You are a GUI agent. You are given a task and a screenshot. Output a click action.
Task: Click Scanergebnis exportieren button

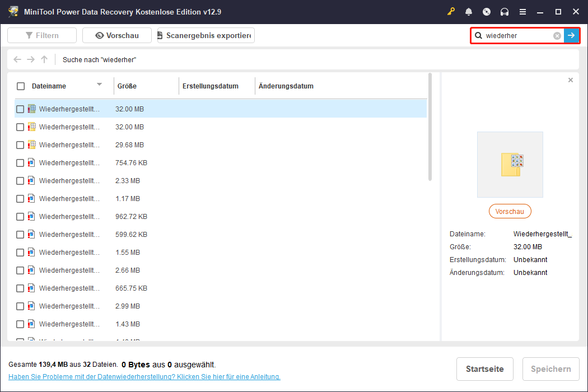(206, 35)
